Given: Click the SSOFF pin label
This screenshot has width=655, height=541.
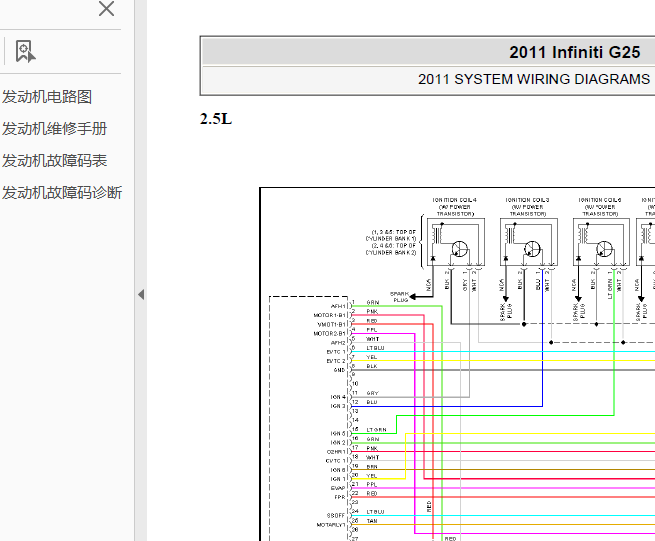Looking at the screenshot, I should (336, 516).
